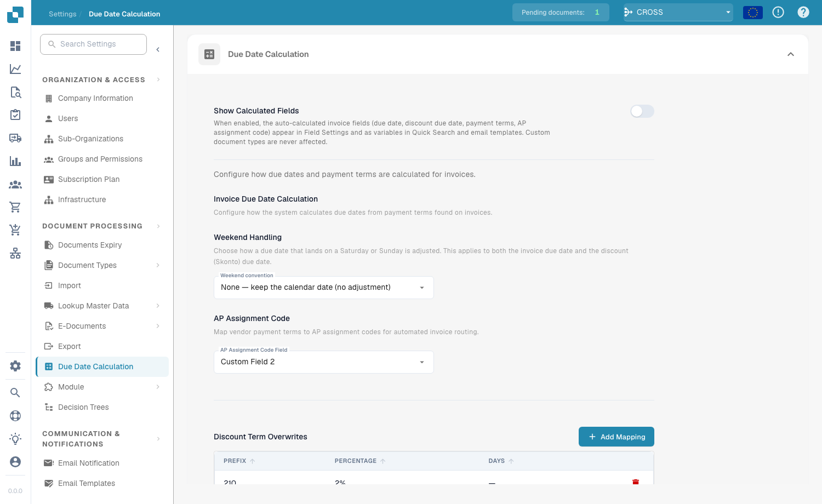Screen dimensions: 822x504
Task: Delete the 210 prefix discount mapping row
Action: click(636, 482)
